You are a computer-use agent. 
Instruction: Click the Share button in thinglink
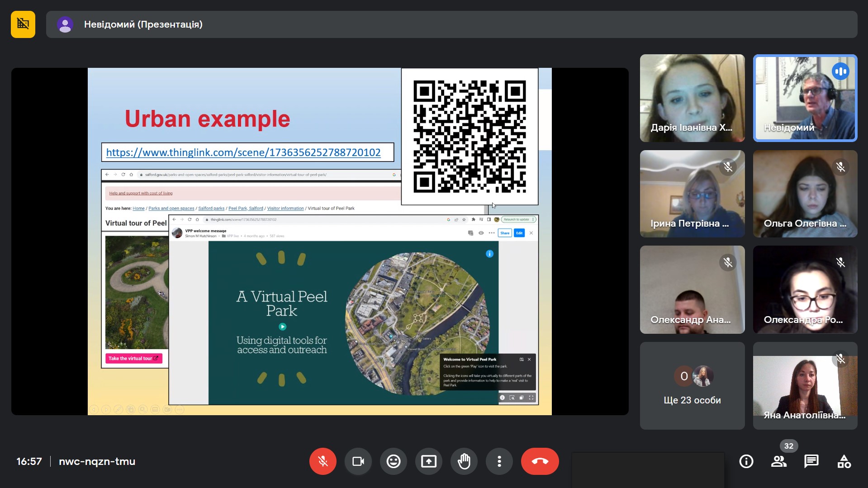pos(505,233)
